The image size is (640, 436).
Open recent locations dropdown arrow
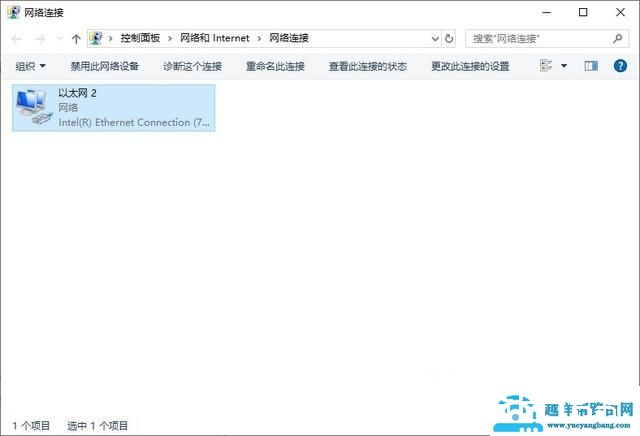[x=60, y=39]
